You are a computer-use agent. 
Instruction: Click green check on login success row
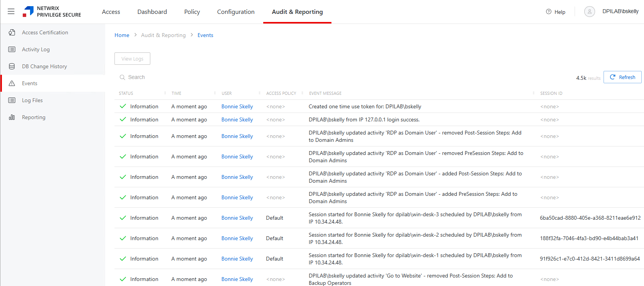123,119
